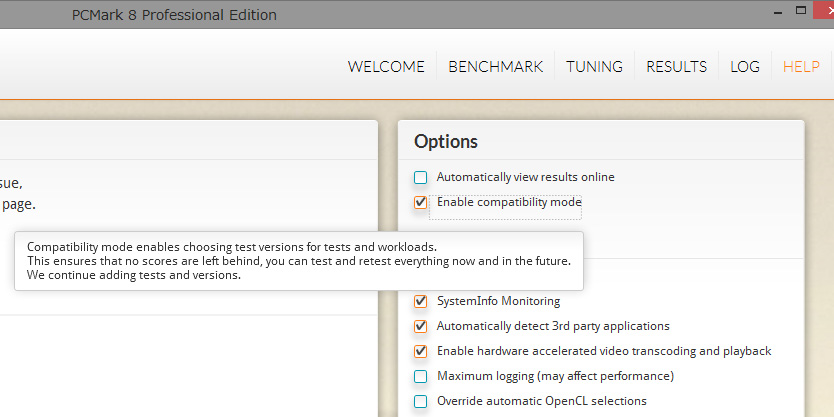Disable the SystemInfo Monitoring checkbox

tap(421, 301)
